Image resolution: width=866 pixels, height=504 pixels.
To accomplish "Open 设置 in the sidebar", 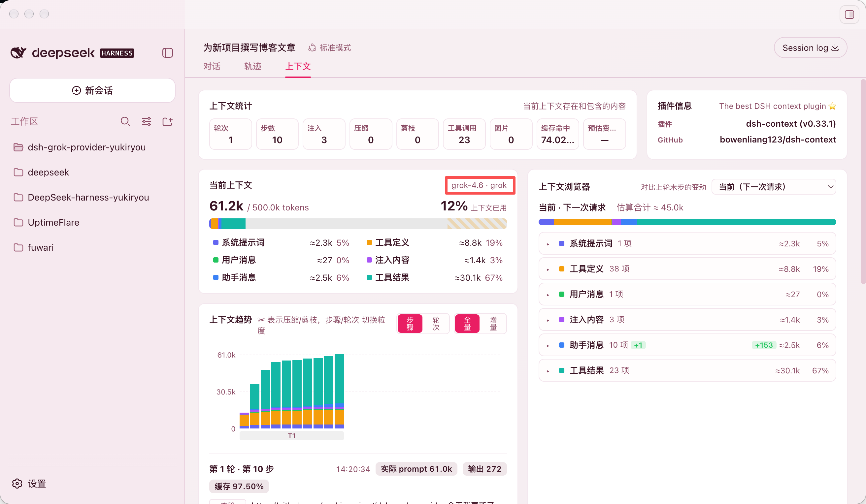I will [29, 484].
